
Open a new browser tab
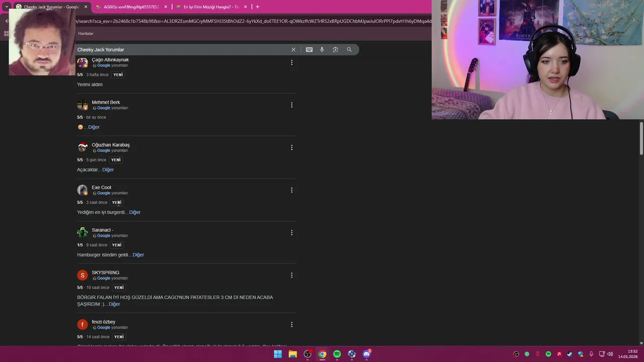(x=258, y=7)
